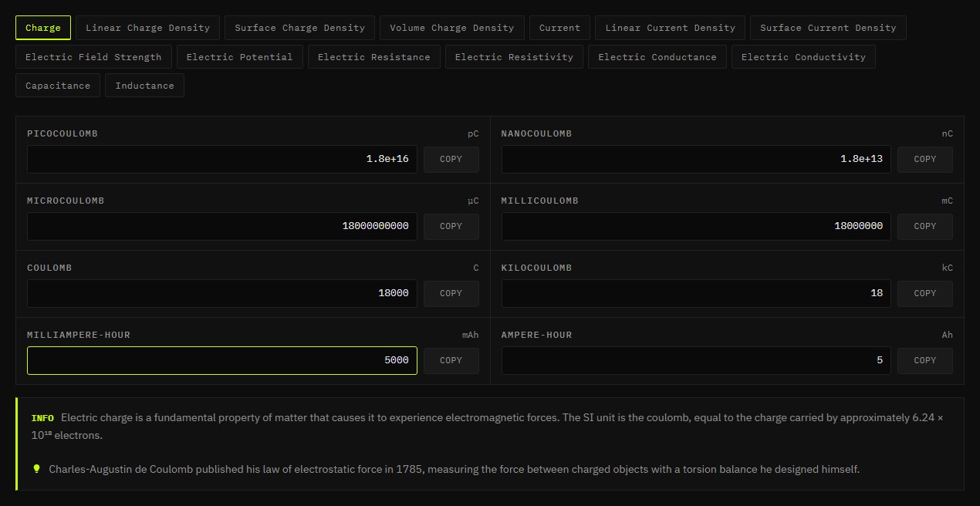Go to Electric Conductivity tab
Image resolution: width=980 pixels, height=506 pixels.
coord(803,57)
